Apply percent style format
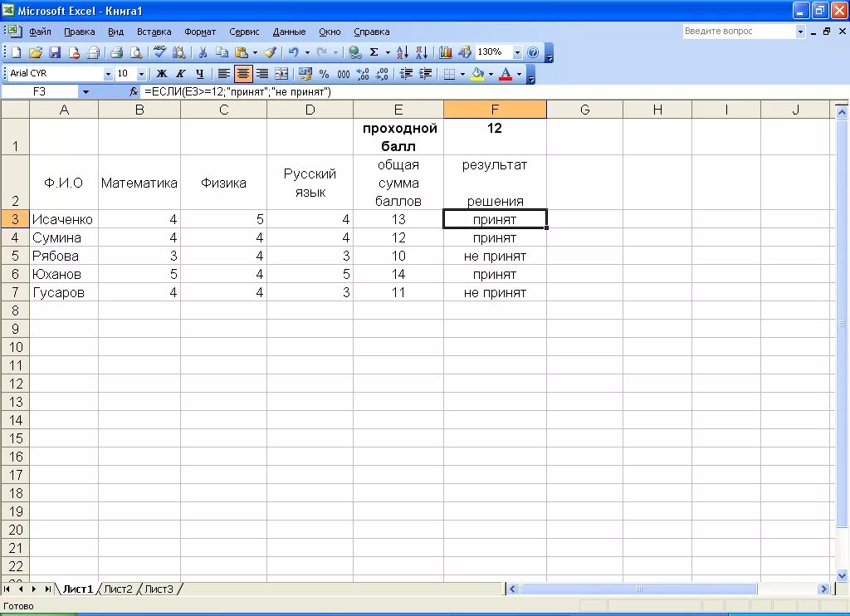850x616 pixels. pyautogui.click(x=325, y=74)
